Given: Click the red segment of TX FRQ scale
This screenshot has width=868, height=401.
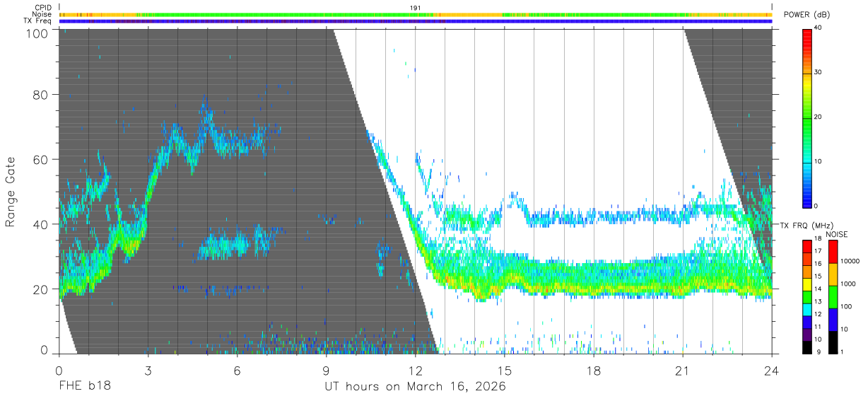Looking at the screenshot, I should pyautogui.click(x=807, y=246).
